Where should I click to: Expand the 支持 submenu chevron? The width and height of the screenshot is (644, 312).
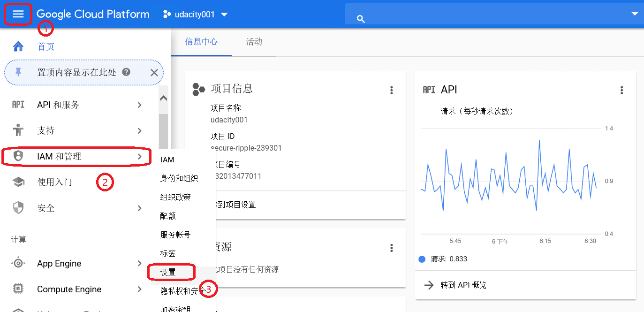pos(140,130)
